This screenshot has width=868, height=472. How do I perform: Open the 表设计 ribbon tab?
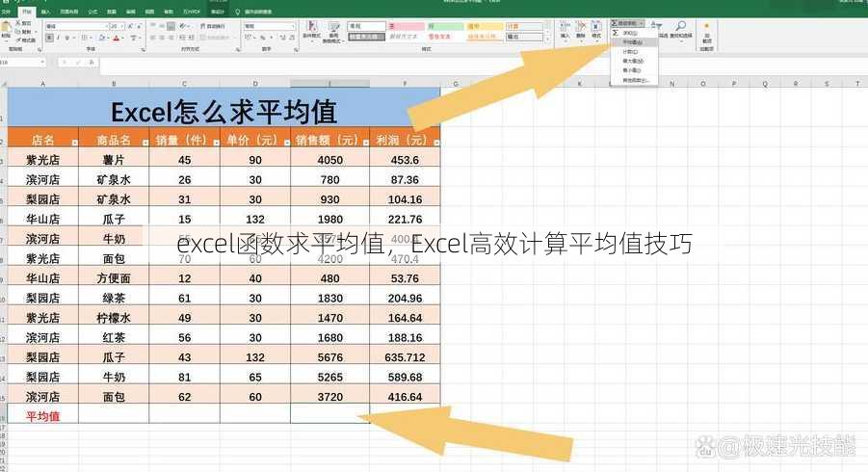coord(218,12)
